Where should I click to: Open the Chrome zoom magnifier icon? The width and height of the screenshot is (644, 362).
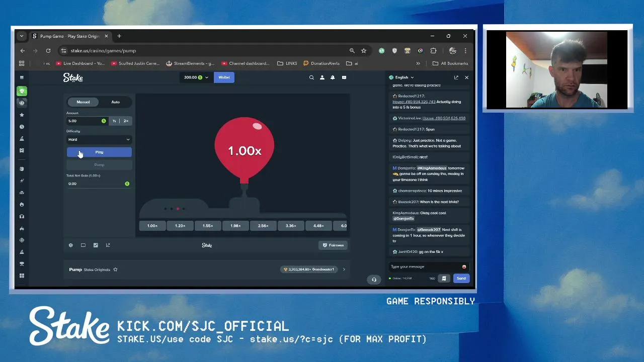[352, 51]
